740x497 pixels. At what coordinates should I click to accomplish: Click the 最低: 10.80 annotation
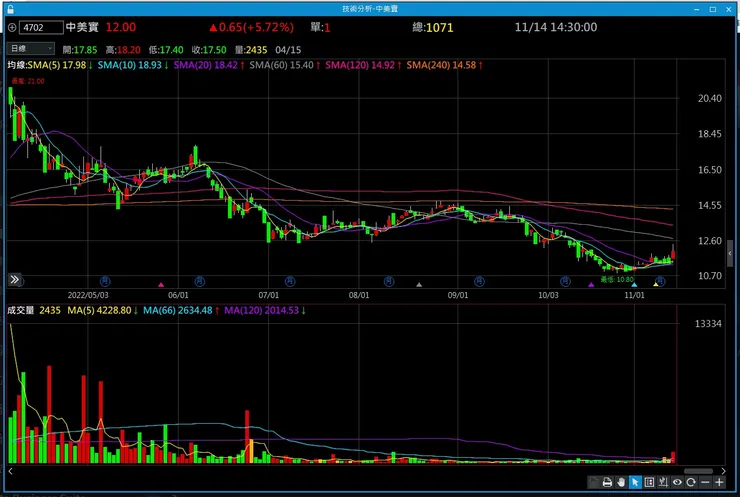tap(617, 279)
